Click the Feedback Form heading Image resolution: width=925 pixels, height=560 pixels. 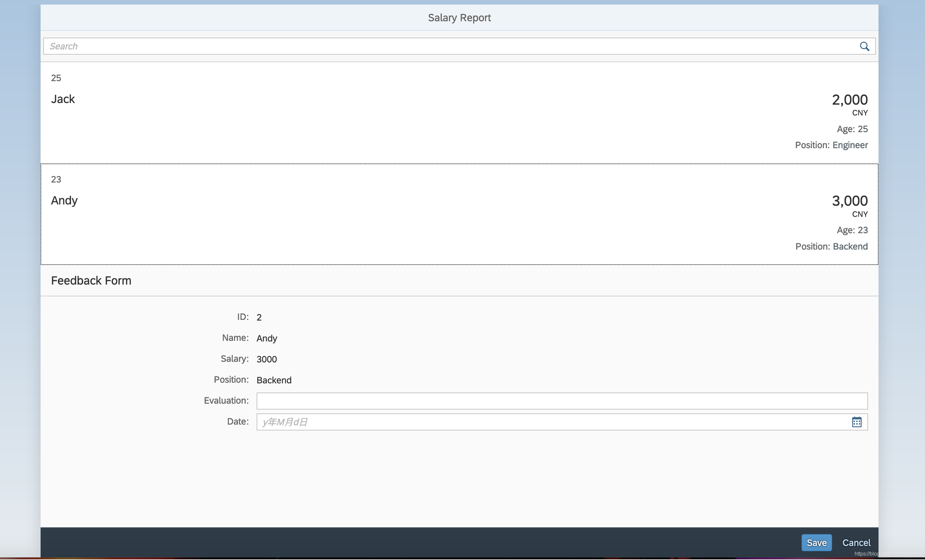pos(91,281)
